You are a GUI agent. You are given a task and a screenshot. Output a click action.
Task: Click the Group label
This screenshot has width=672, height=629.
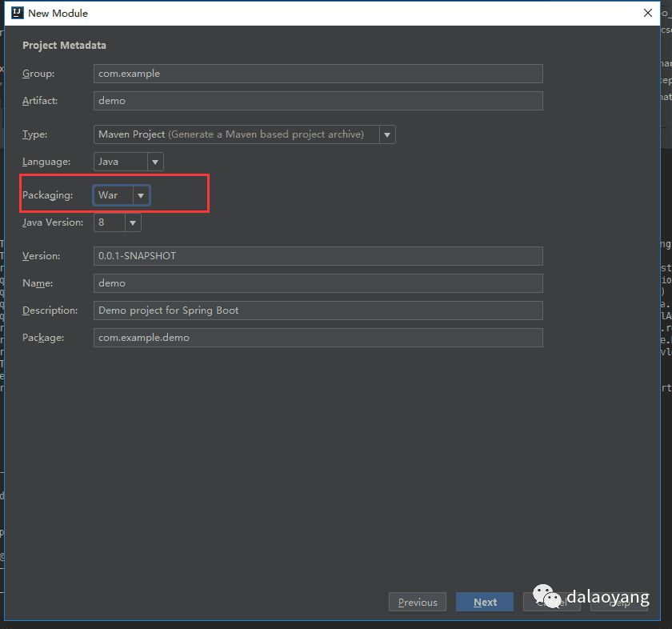coord(38,74)
